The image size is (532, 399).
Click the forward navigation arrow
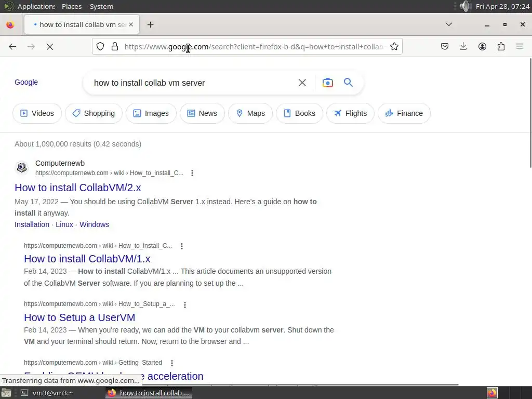31,46
